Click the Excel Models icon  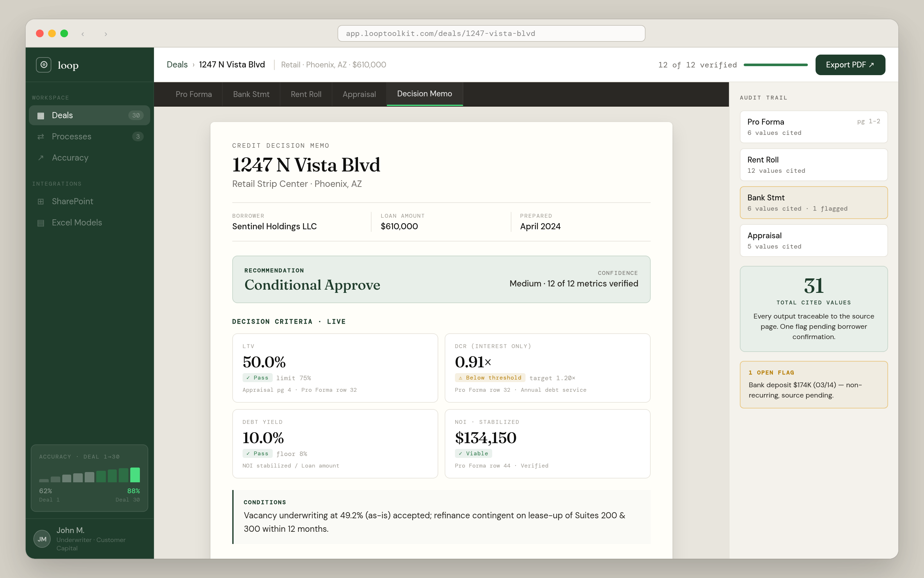click(x=41, y=223)
